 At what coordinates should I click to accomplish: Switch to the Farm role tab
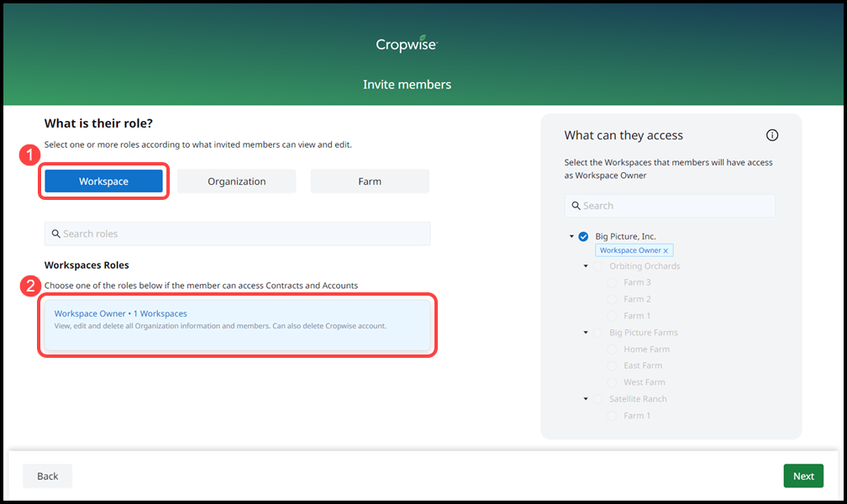[x=369, y=181]
